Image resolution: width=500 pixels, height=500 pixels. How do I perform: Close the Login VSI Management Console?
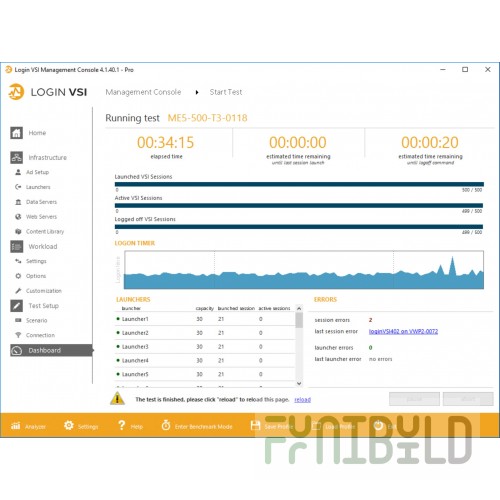coord(488,70)
